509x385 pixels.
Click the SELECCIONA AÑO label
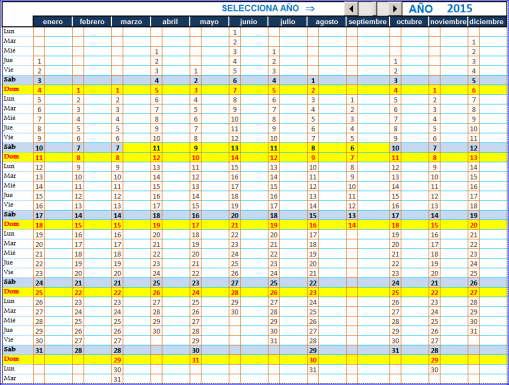click(x=260, y=8)
